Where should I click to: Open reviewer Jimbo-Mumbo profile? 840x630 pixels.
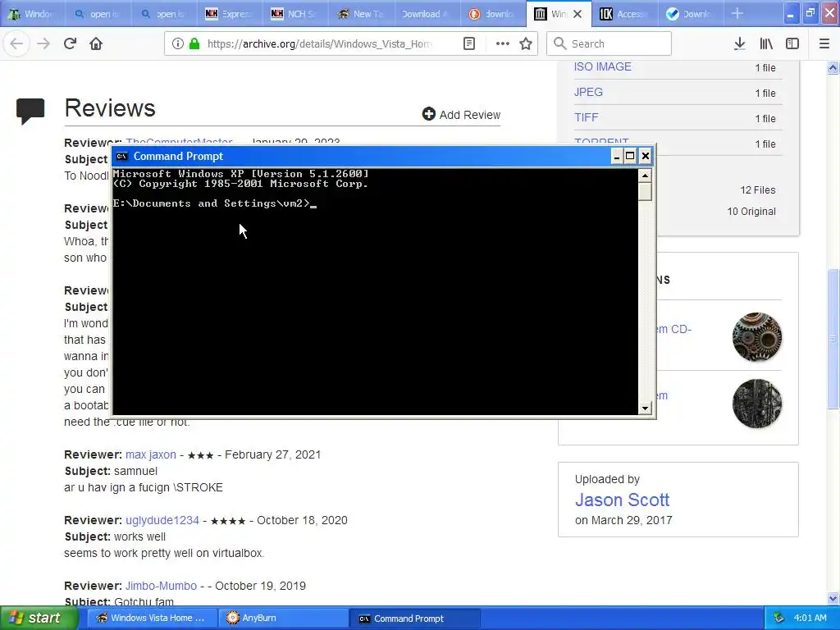click(162, 586)
